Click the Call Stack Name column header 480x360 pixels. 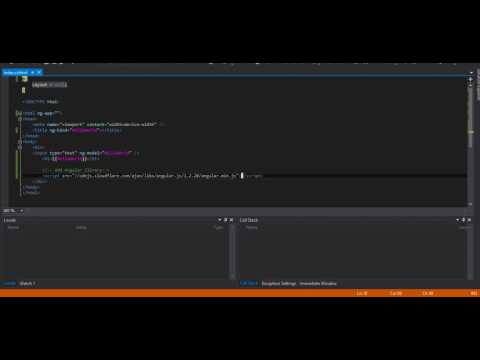[x=252, y=228]
